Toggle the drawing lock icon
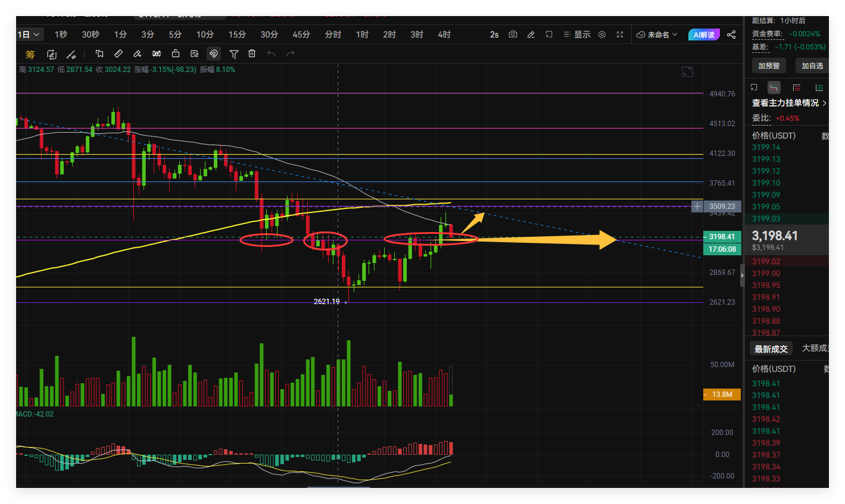 pyautogui.click(x=176, y=54)
